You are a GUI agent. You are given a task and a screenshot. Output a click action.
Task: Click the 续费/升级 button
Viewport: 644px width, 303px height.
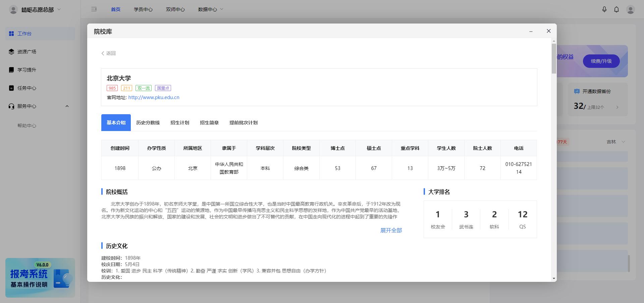[601, 61]
